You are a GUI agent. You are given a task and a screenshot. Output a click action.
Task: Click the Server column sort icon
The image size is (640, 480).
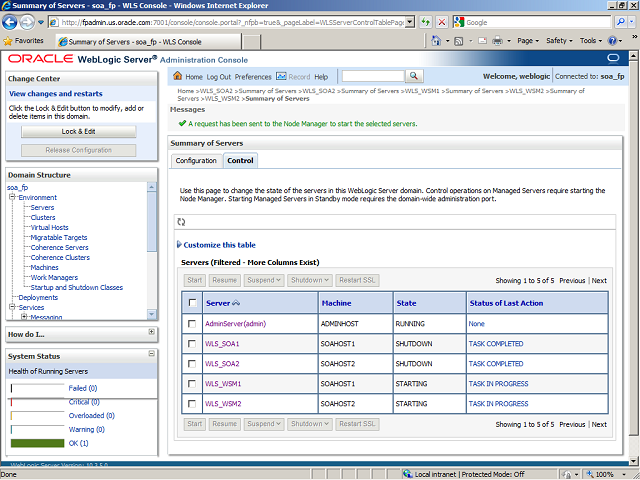click(x=237, y=303)
